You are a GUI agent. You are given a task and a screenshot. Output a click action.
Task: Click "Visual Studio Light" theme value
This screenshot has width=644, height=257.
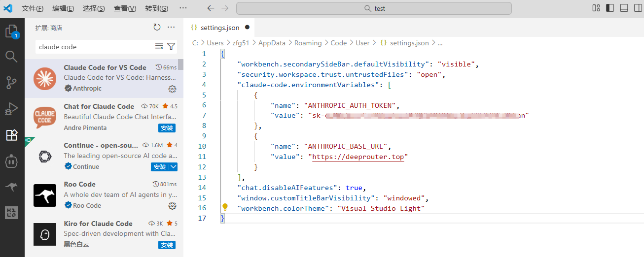381,208
